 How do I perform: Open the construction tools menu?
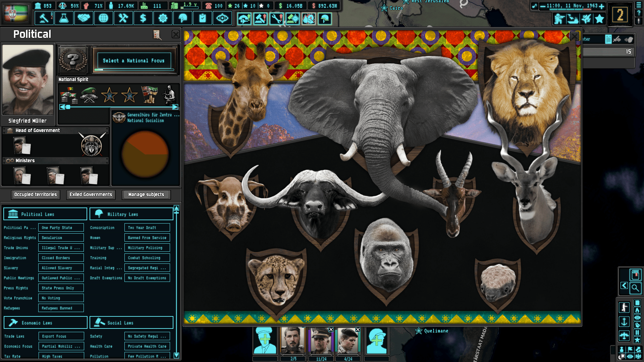coord(123,18)
